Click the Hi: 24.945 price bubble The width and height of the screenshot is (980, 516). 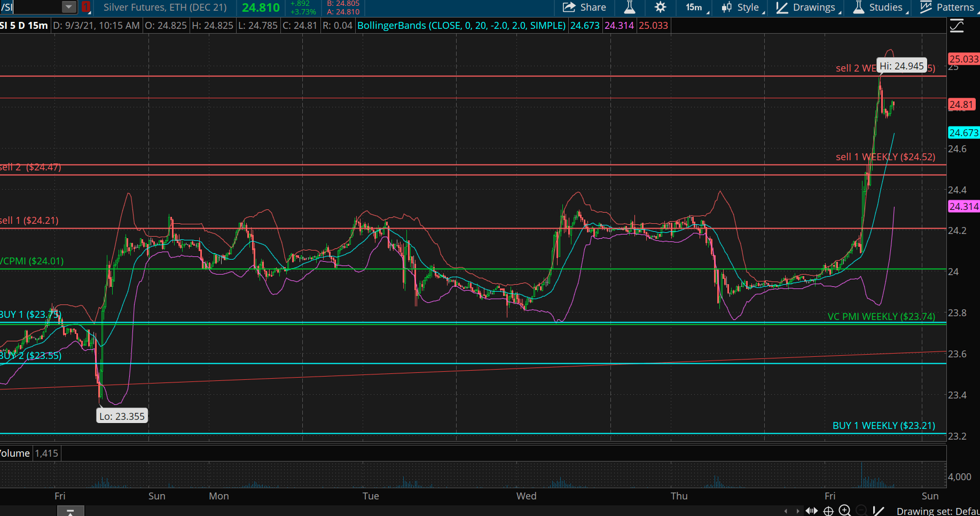point(901,66)
